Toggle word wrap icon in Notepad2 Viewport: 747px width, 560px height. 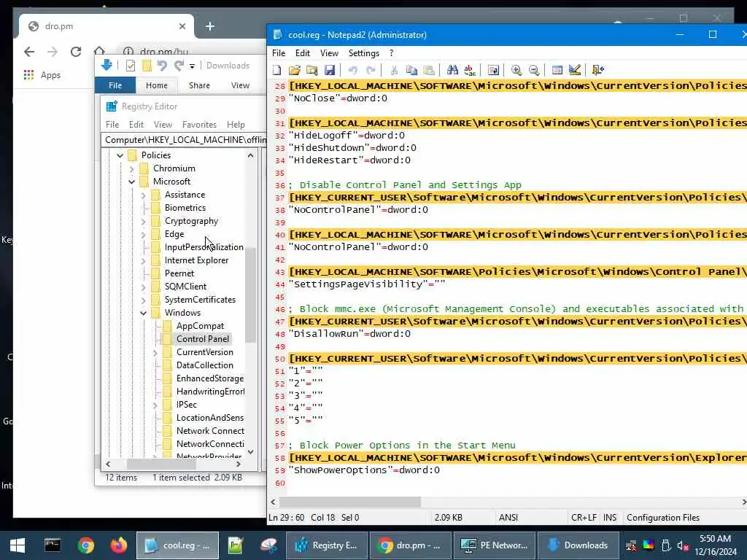(x=493, y=71)
